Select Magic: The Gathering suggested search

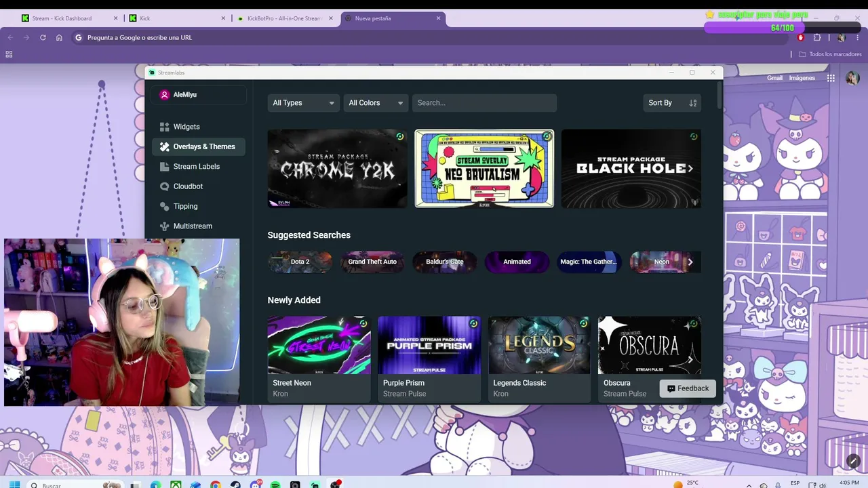pyautogui.click(x=589, y=262)
